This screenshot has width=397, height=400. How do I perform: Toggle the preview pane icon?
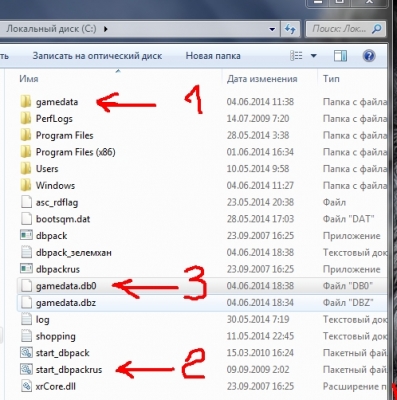(x=340, y=56)
